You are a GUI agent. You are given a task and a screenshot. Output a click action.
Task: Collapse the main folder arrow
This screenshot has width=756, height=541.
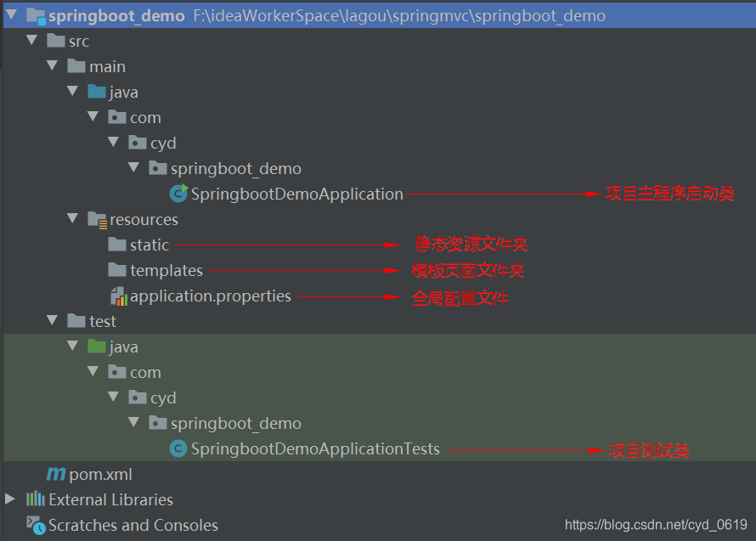[x=53, y=66]
